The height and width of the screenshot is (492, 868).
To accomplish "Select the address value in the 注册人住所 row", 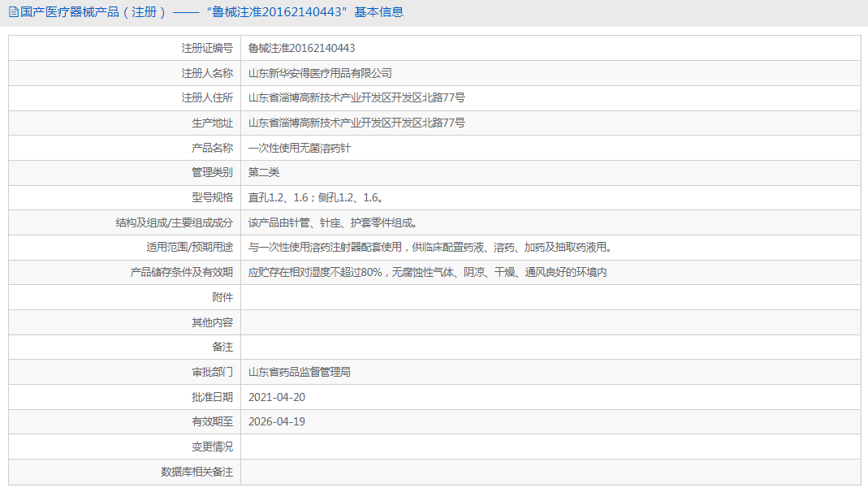I will (x=356, y=98).
